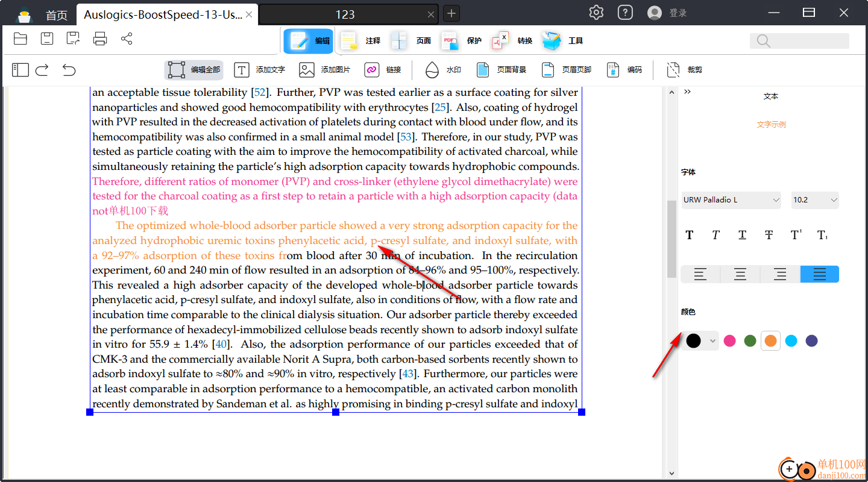Open file folder icon
The image size is (868, 482).
20,39
